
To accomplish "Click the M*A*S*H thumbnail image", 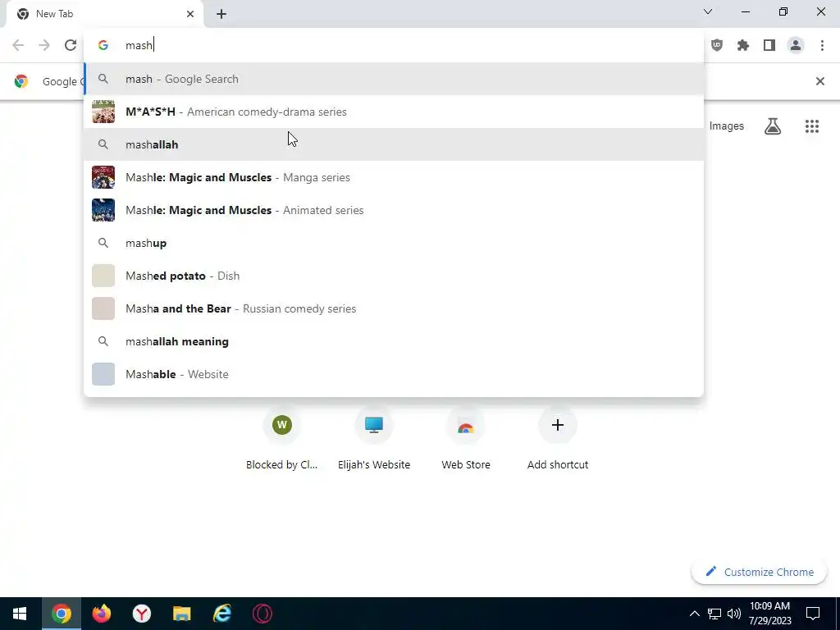I will pyautogui.click(x=103, y=112).
